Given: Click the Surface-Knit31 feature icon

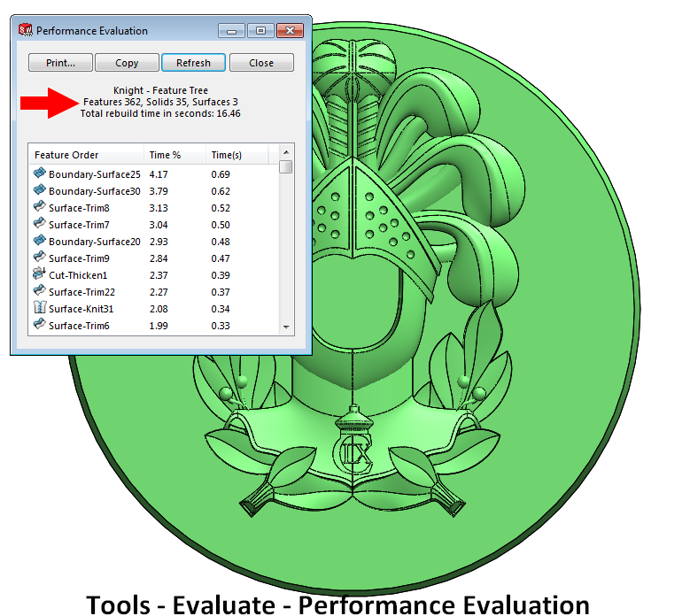Looking at the screenshot, I should pos(40,308).
